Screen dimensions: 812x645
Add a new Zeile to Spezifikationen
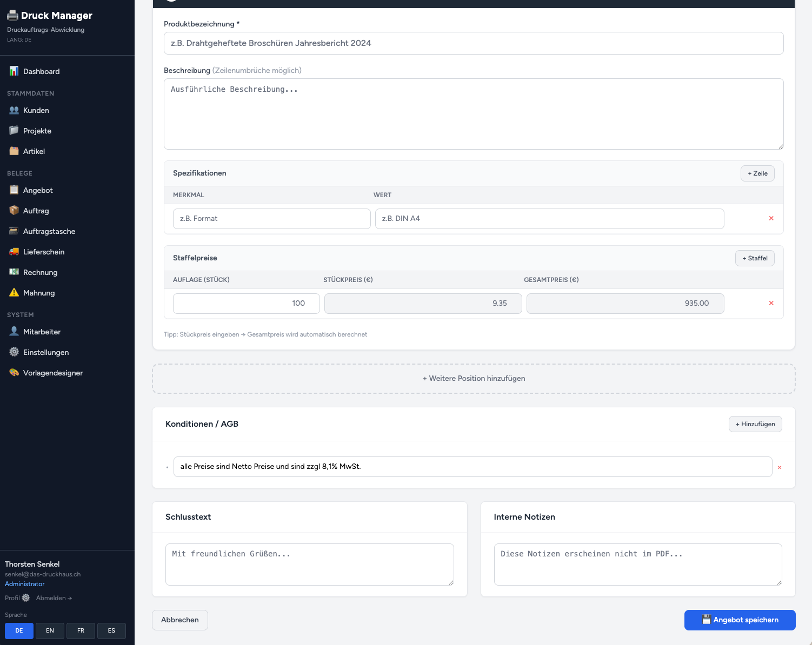[757, 173]
